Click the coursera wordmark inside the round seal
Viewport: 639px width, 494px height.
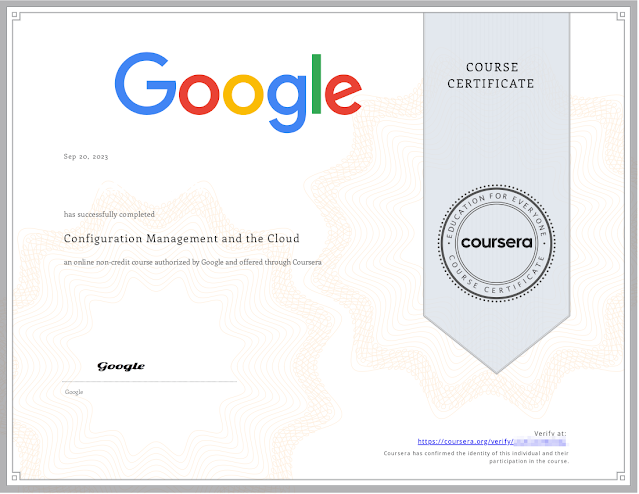pos(497,243)
